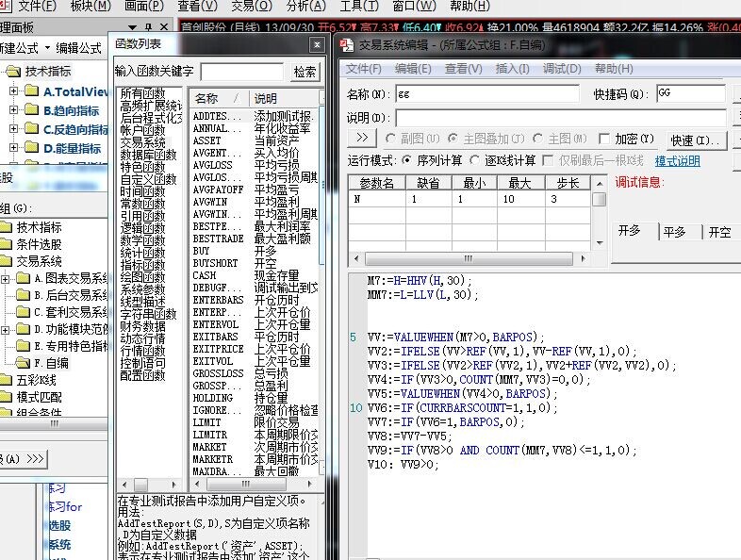The image size is (741, 560).
Task: Open 编辑(E) menu in trading system editor
Action: coord(413,69)
